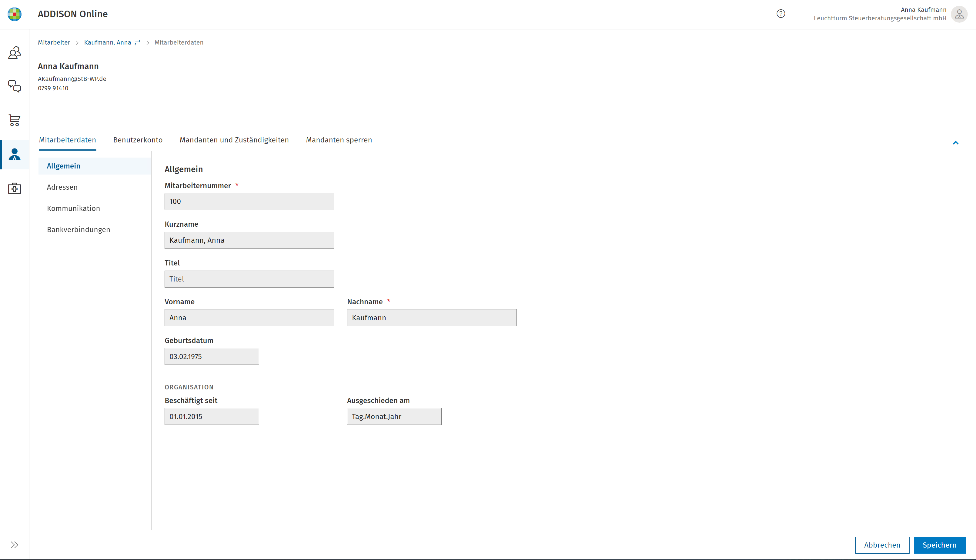
Task: Open Mandanten und Zuständigkeiten tab
Action: [x=234, y=140]
